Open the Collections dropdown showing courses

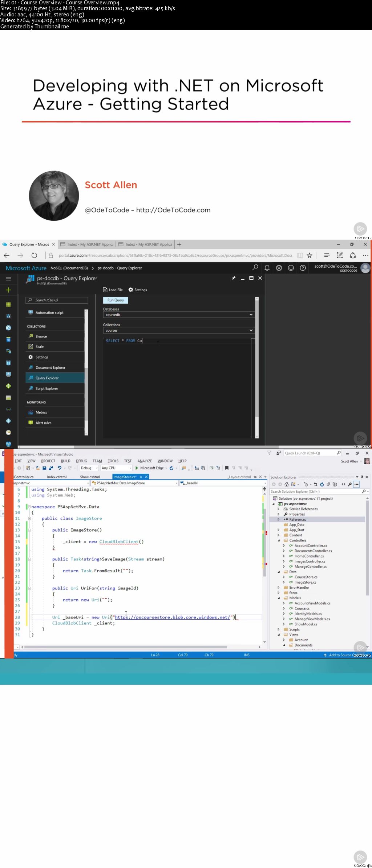click(x=179, y=330)
